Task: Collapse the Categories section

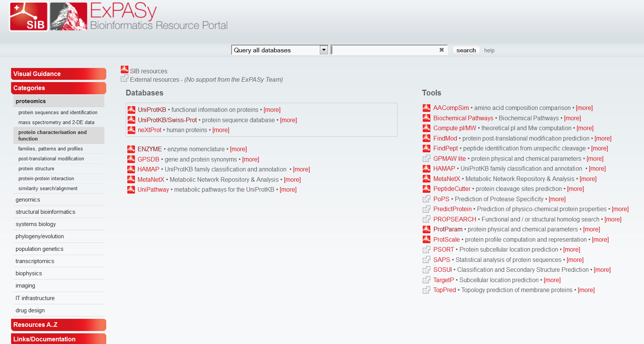Action: (58, 88)
